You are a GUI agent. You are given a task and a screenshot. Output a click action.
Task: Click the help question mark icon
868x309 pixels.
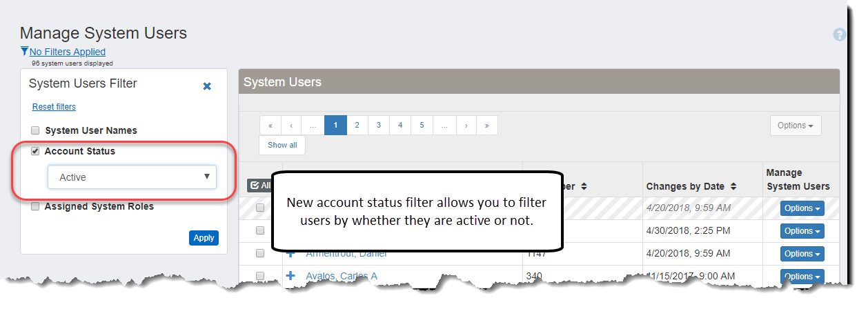(x=839, y=34)
